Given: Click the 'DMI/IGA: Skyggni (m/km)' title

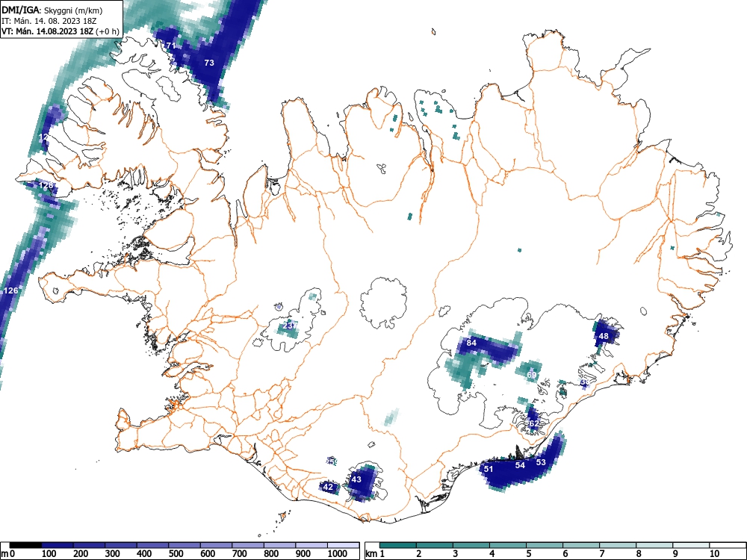Looking at the screenshot, I should [x=52, y=10].
